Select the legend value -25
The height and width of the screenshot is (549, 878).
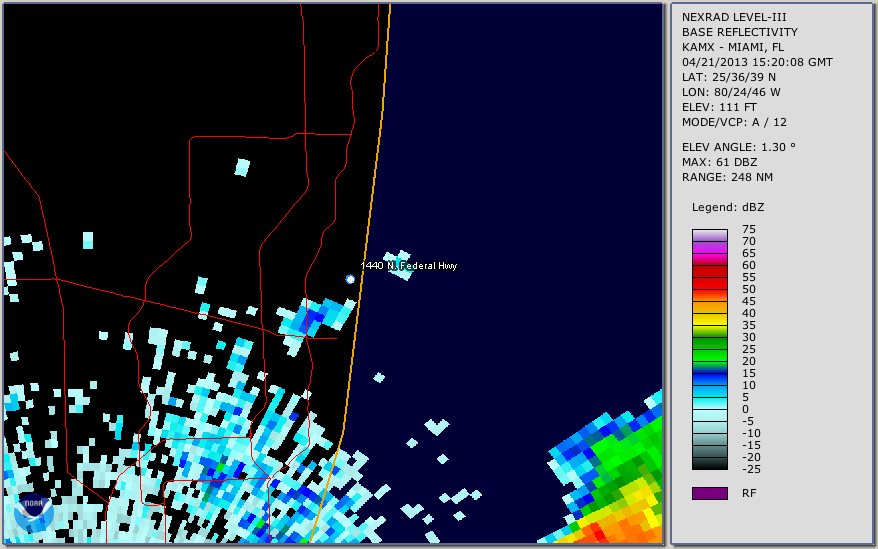pyautogui.click(x=751, y=469)
